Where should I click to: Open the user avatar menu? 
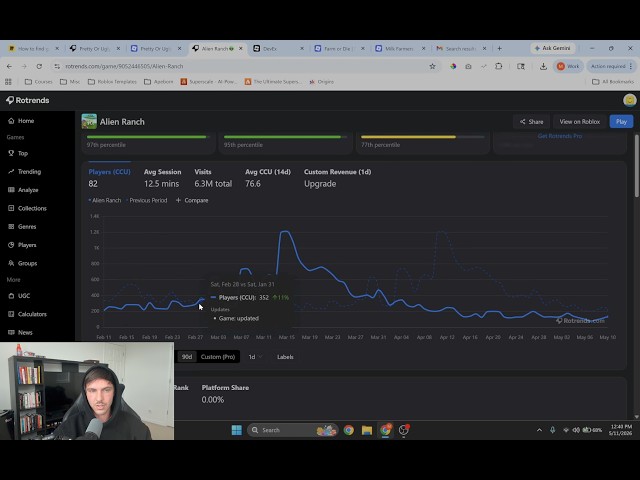tap(629, 100)
